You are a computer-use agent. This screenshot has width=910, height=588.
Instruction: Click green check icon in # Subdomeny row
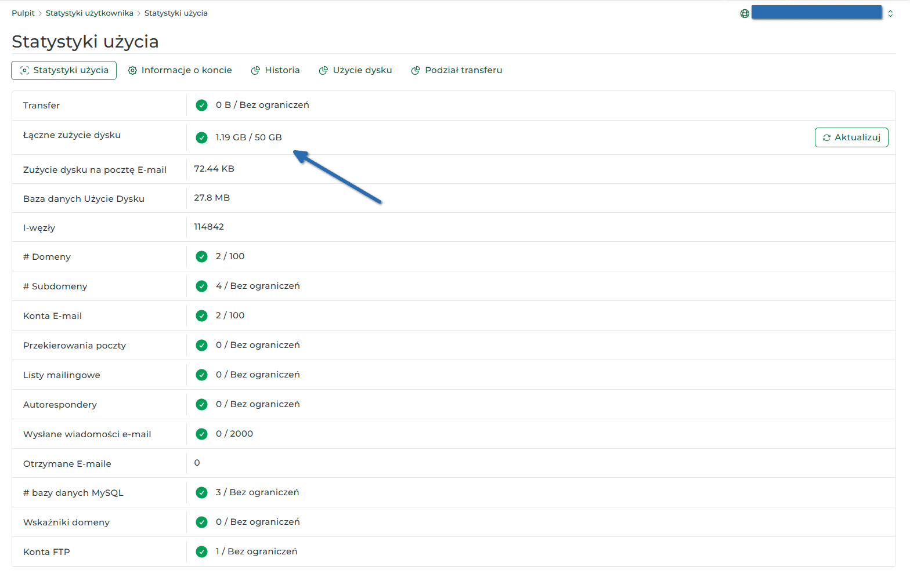coord(201,286)
